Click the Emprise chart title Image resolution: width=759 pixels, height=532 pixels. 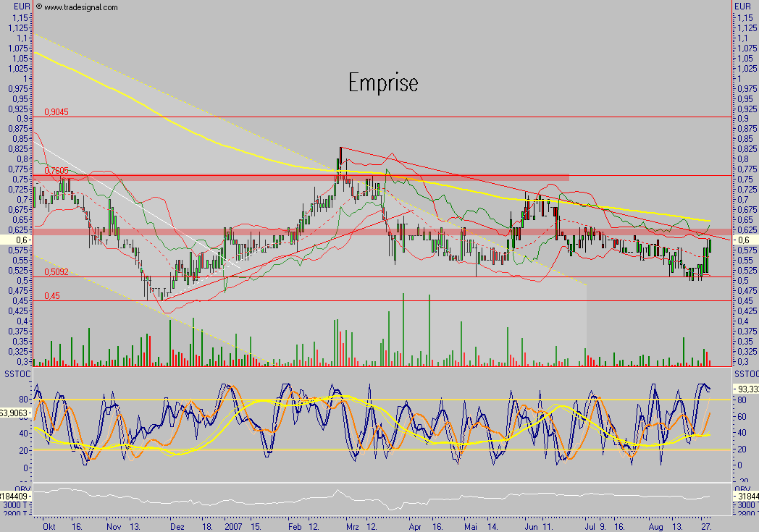(x=383, y=83)
